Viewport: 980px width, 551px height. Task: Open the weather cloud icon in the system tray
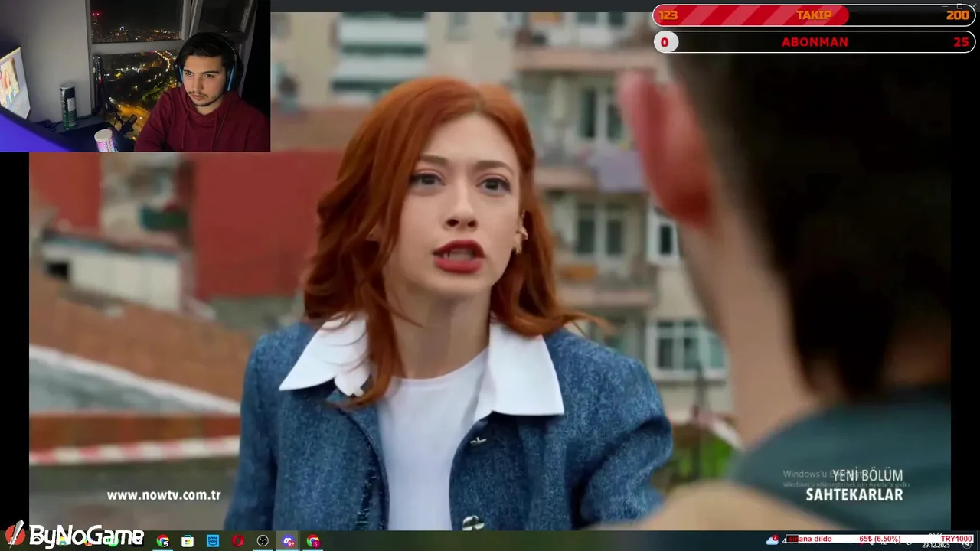(x=772, y=540)
